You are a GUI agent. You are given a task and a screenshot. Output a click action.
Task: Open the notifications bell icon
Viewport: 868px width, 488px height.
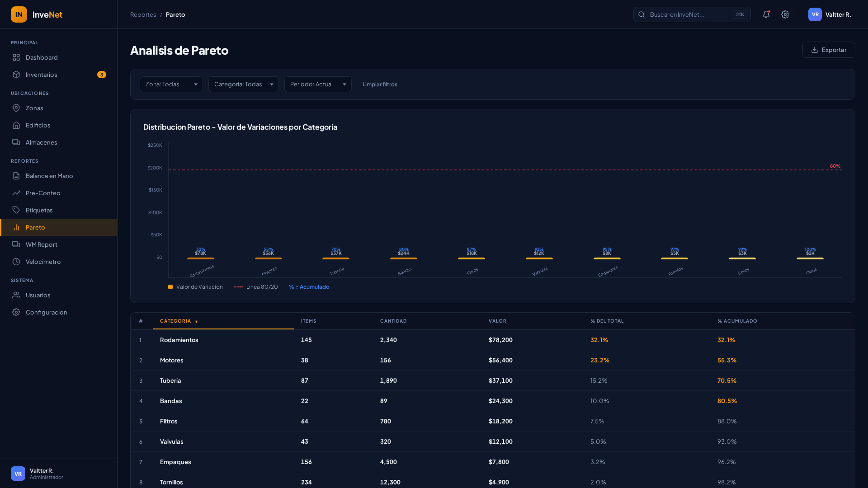[766, 14]
